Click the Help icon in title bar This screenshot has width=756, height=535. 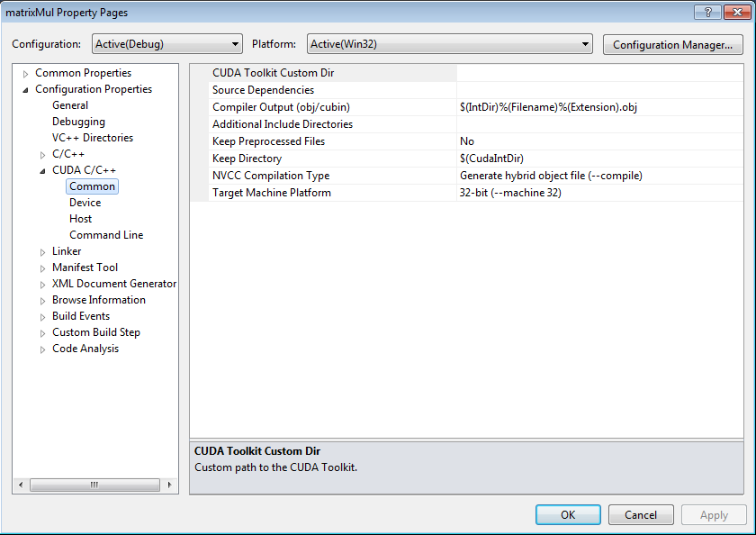pos(707,12)
